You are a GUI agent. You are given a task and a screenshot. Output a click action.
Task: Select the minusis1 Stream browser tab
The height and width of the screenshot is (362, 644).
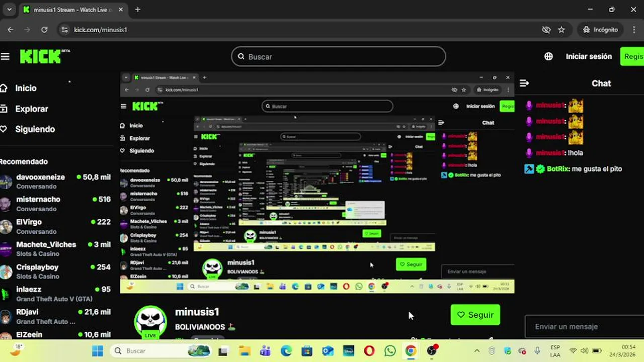point(73,10)
